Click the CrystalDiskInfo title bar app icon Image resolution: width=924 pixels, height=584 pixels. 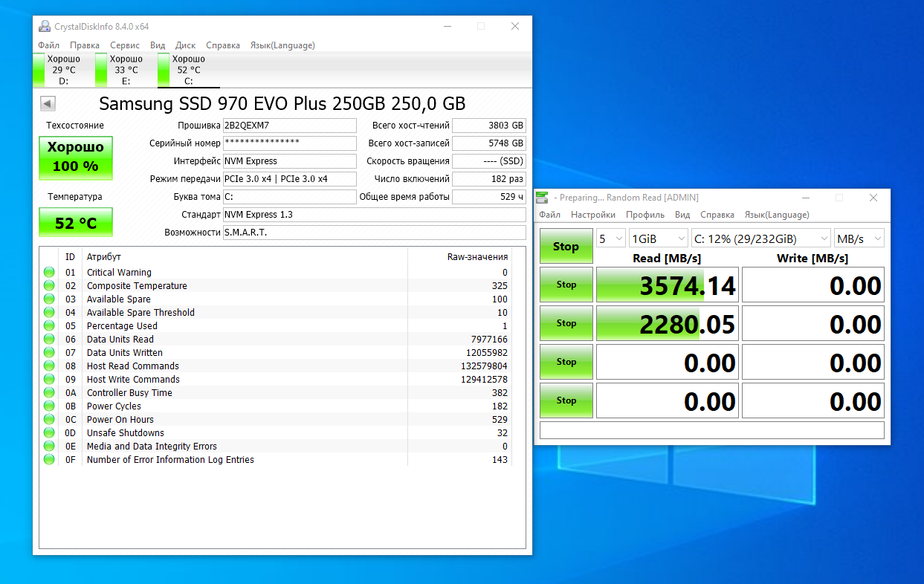click(45, 26)
